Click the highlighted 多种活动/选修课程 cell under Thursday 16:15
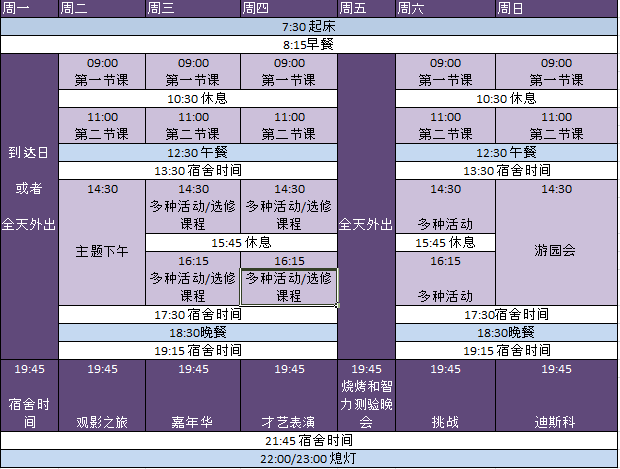 (289, 287)
